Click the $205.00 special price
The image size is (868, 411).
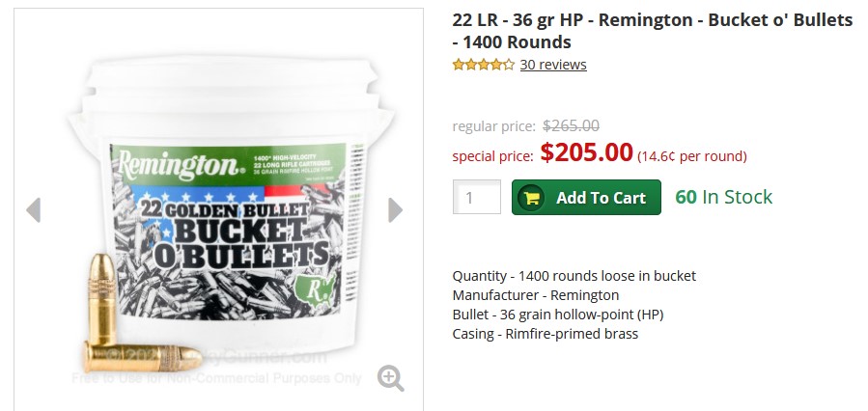tap(586, 152)
